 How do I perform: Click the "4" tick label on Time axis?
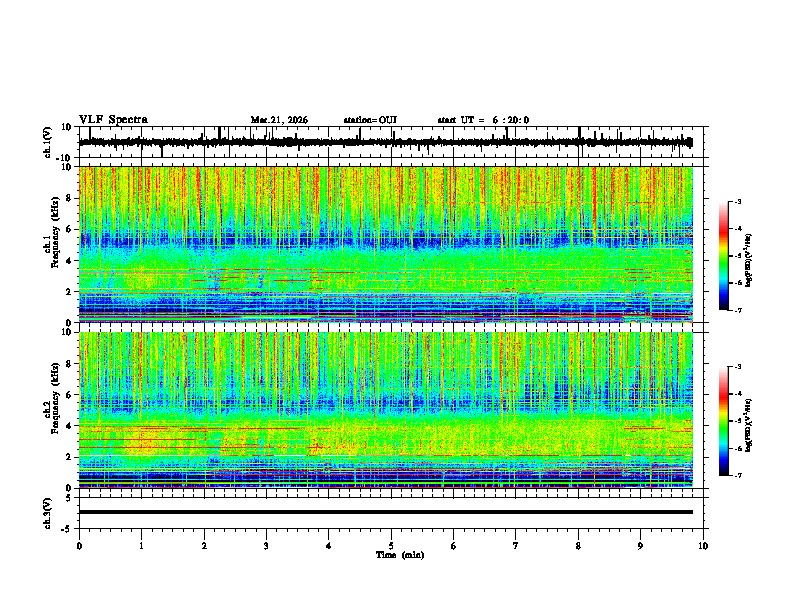click(329, 546)
